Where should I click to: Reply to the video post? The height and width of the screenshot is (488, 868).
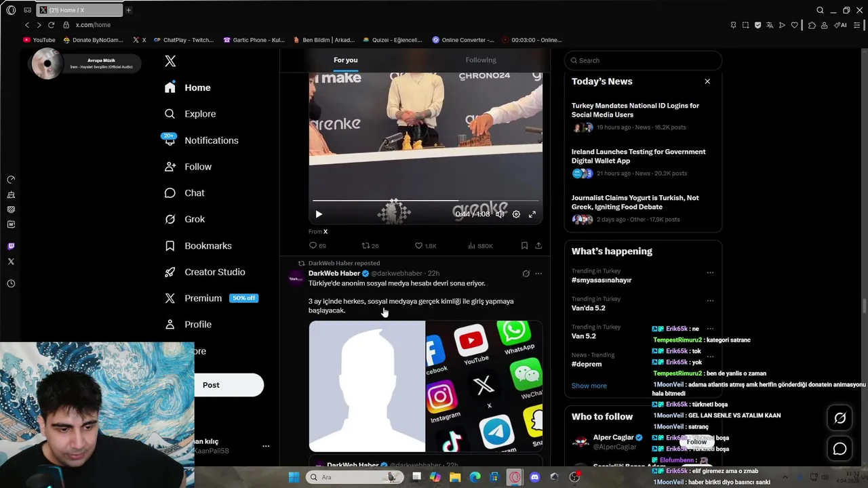[317, 245]
